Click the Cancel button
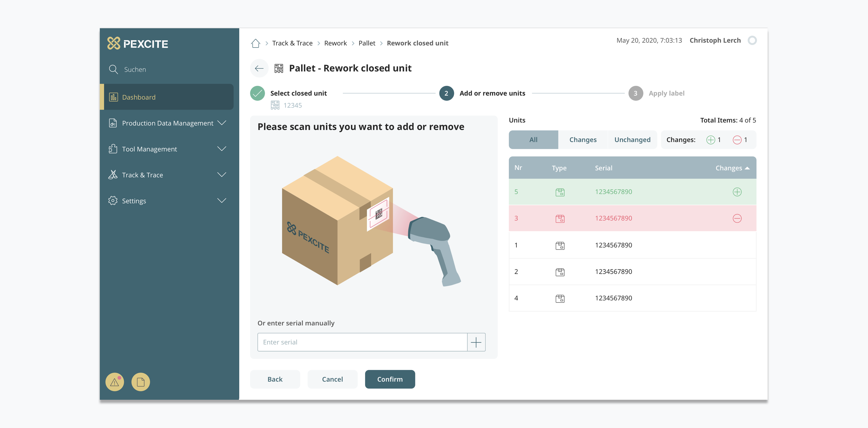The image size is (868, 428). click(332, 379)
